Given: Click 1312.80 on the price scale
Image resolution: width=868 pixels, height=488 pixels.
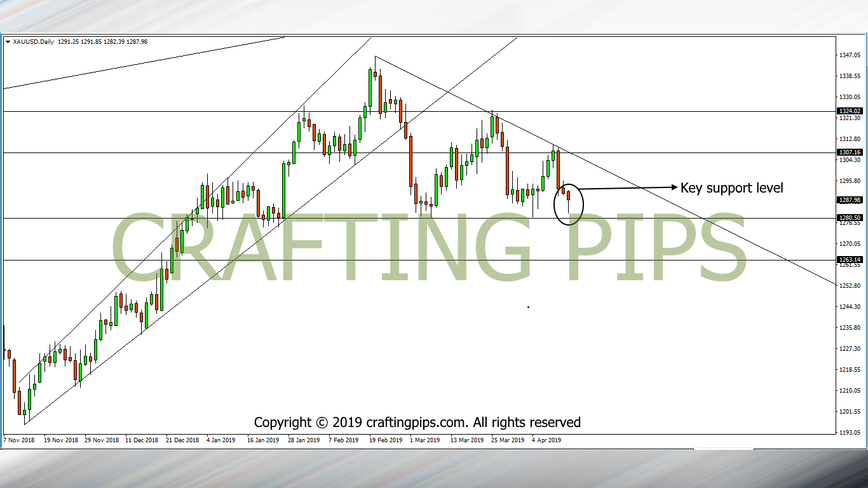Looking at the screenshot, I should (x=850, y=139).
